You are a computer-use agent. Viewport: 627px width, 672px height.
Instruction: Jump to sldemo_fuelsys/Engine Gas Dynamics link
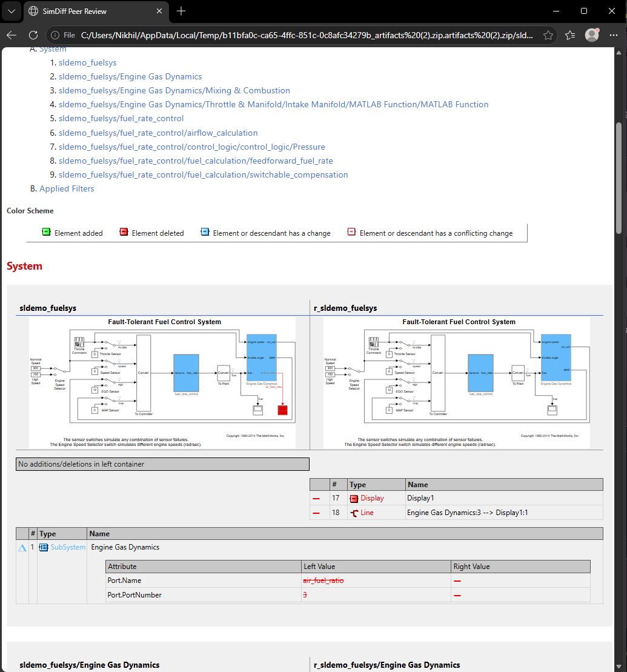130,77
